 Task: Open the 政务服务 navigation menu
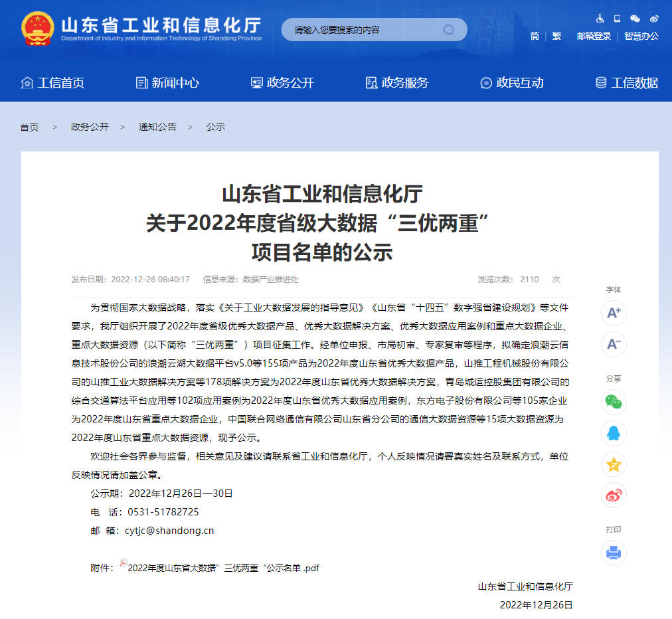[405, 83]
